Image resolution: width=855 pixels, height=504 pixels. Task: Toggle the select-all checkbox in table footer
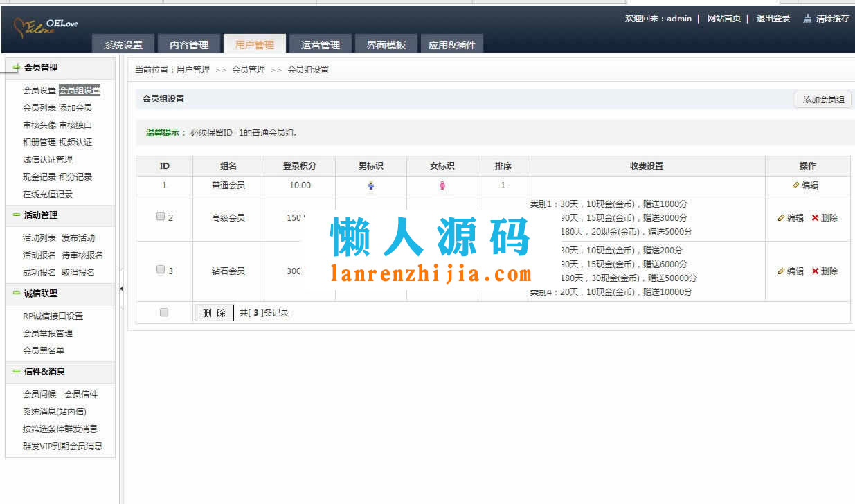pyautogui.click(x=163, y=312)
